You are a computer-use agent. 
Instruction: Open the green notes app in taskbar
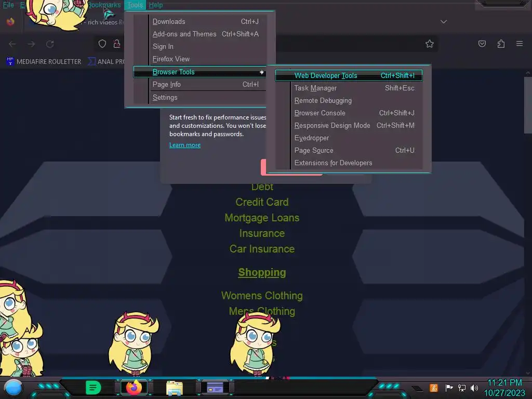(94, 388)
